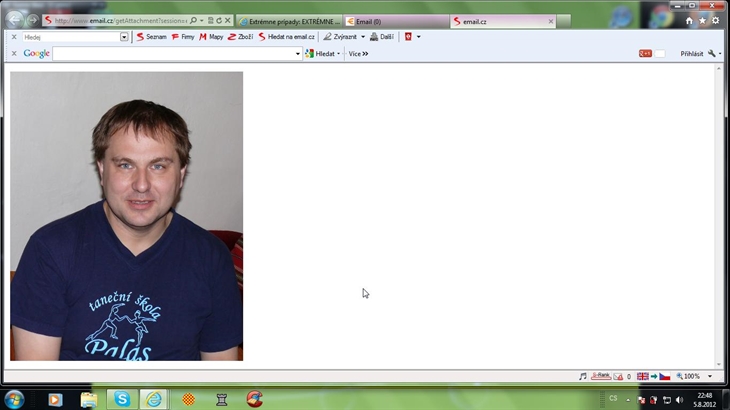Screen dimensions: 730x410
Task: Close the Google toolbar with its X
Action: point(14,54)
